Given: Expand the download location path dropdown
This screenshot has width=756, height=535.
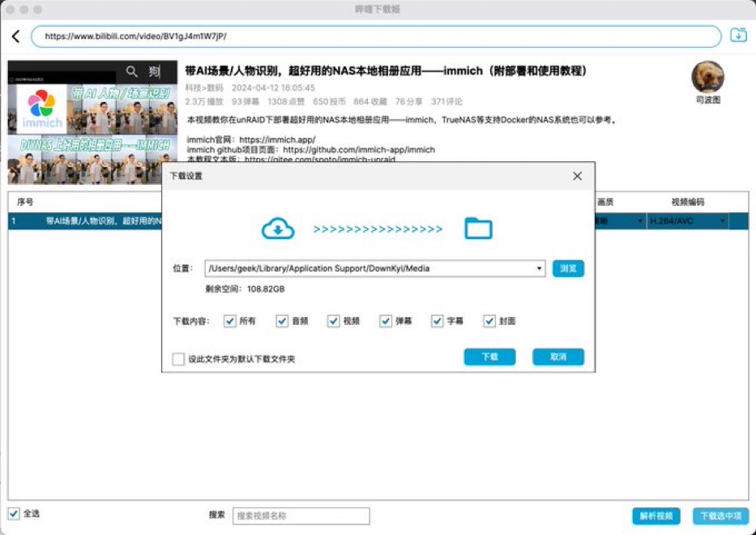Looking at the screenshot, I should [x=540, y=268].
